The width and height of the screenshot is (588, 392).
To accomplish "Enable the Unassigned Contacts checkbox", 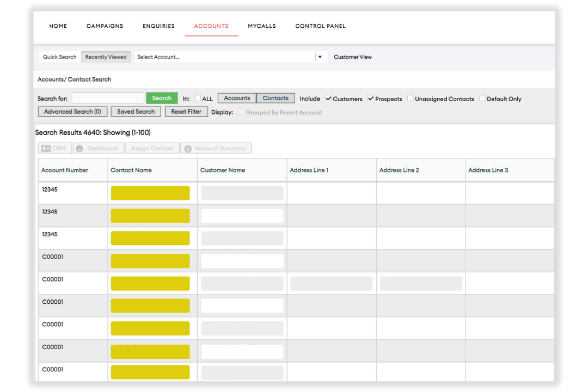I will coord(411,99).
